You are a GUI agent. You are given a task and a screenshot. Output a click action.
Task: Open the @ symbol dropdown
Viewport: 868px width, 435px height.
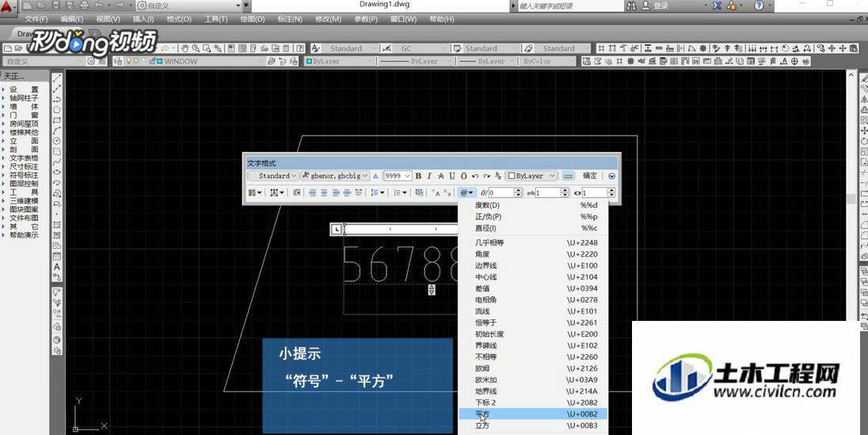click(466, 193)
